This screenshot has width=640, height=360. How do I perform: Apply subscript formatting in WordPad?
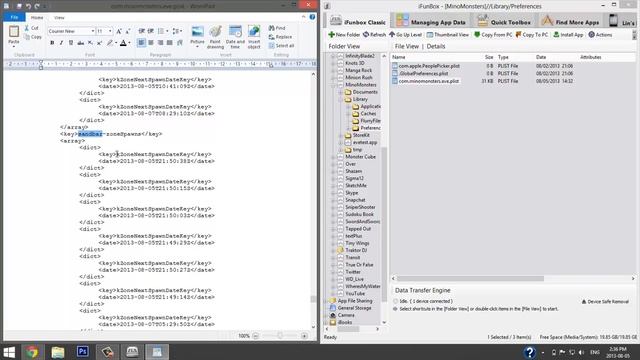[x=90, y=43]
